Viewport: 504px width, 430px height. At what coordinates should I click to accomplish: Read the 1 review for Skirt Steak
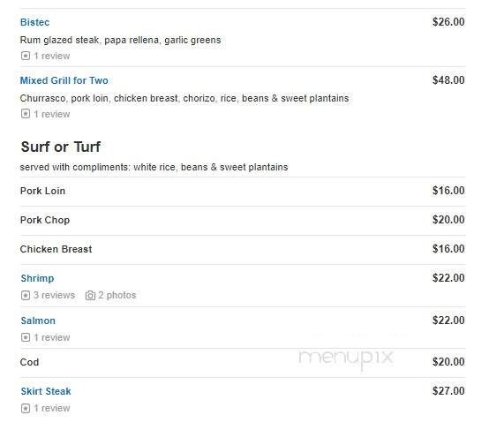(x=52, y=408)
